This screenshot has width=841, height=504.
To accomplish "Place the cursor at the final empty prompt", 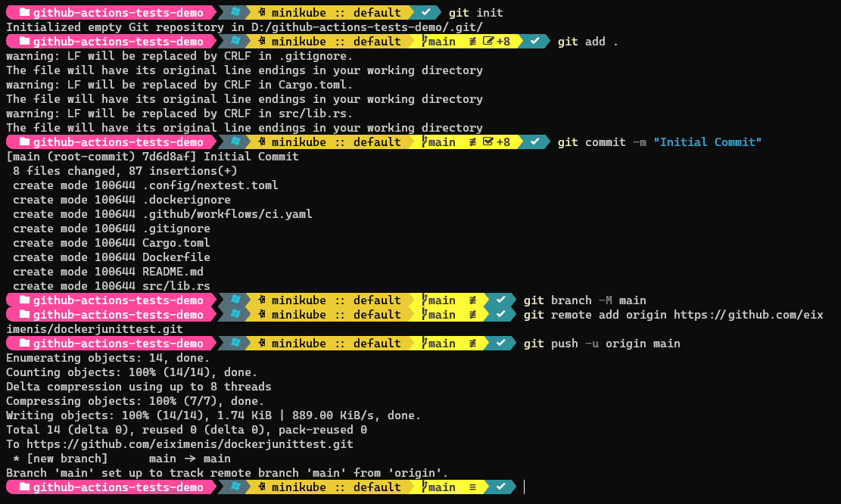I will tap(525, 487).
